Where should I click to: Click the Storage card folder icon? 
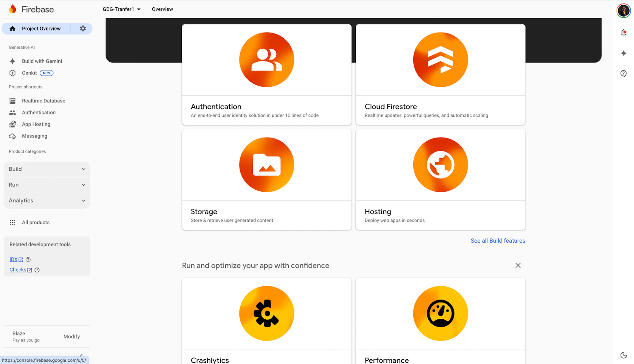coord(266,165)
